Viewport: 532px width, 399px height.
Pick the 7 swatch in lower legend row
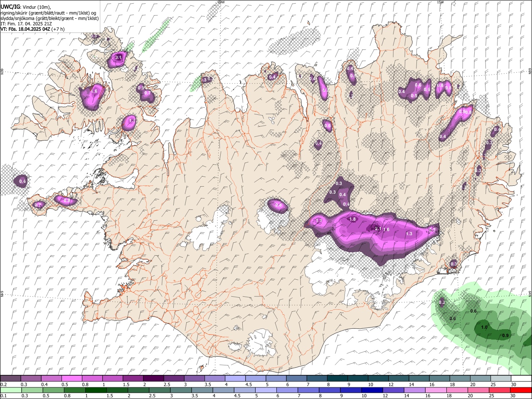[x=308, y=390]
